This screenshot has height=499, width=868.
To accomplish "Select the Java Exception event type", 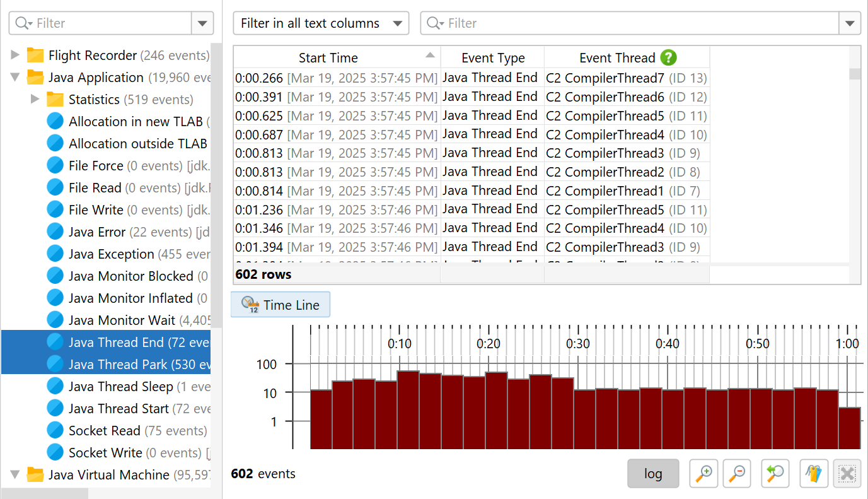I will point(112,254).
